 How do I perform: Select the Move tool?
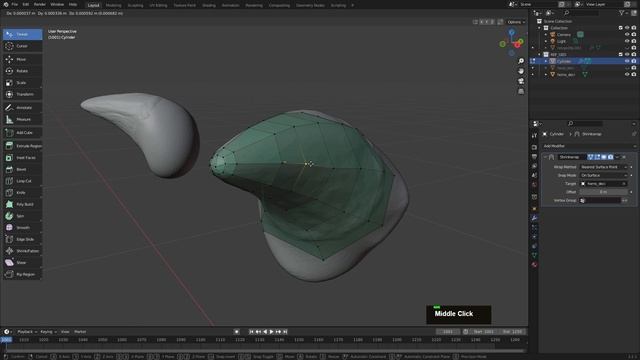pos(22,59)
